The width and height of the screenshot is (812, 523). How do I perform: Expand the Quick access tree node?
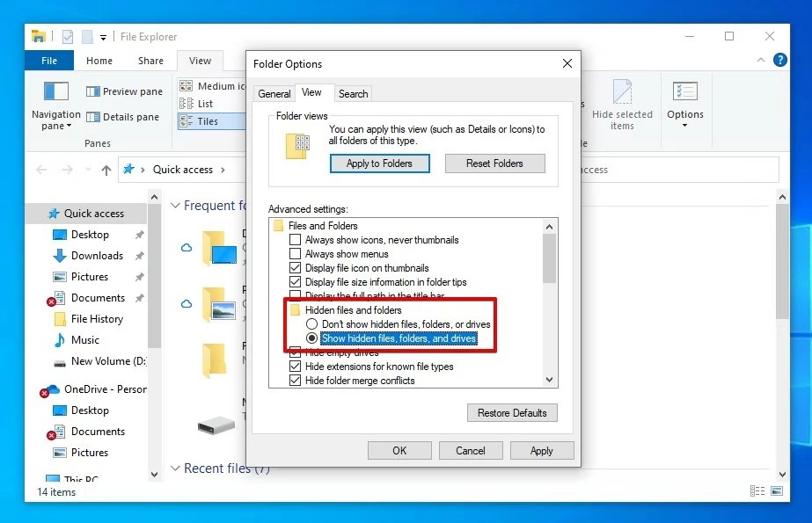(31, 213)
